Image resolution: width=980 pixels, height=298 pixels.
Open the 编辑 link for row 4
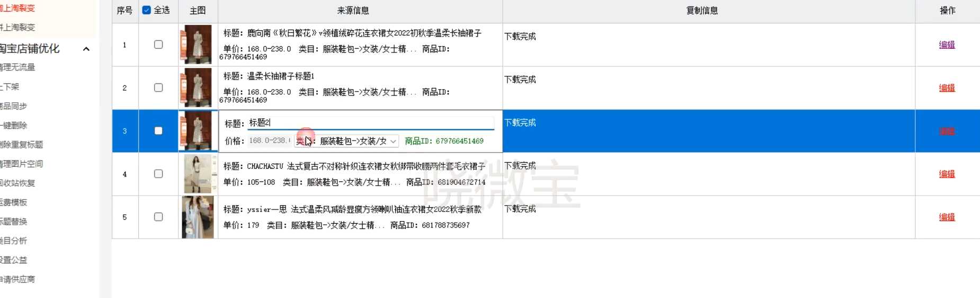tap(947, 174)
